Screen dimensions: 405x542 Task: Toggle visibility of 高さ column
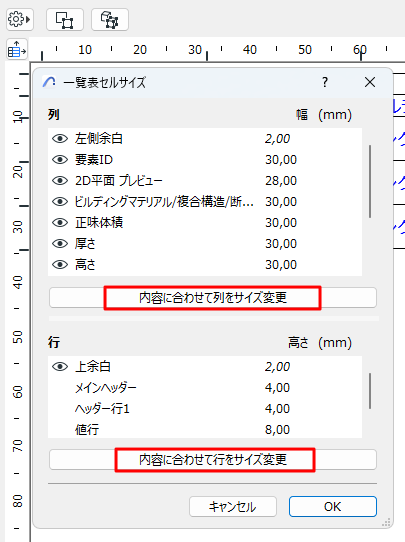pyautogui.click(x=60, y=265)
